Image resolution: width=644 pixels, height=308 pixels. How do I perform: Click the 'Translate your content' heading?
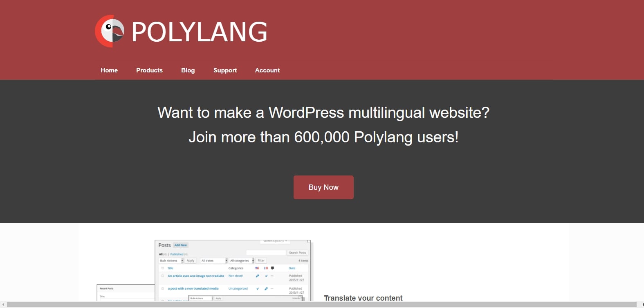point(363,298)
